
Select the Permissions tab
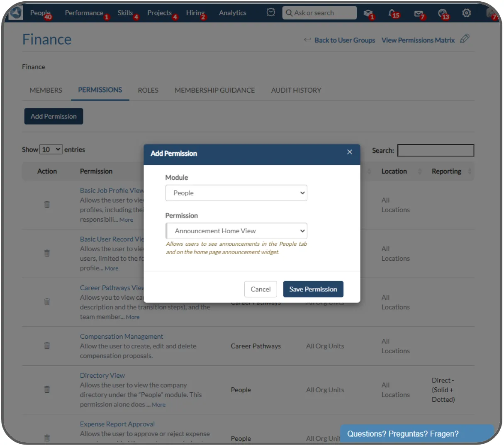coord(100,90)
